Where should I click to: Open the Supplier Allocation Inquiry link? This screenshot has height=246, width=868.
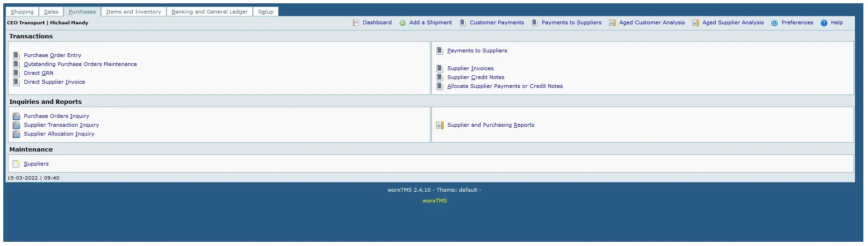click(x=59, y=134)
